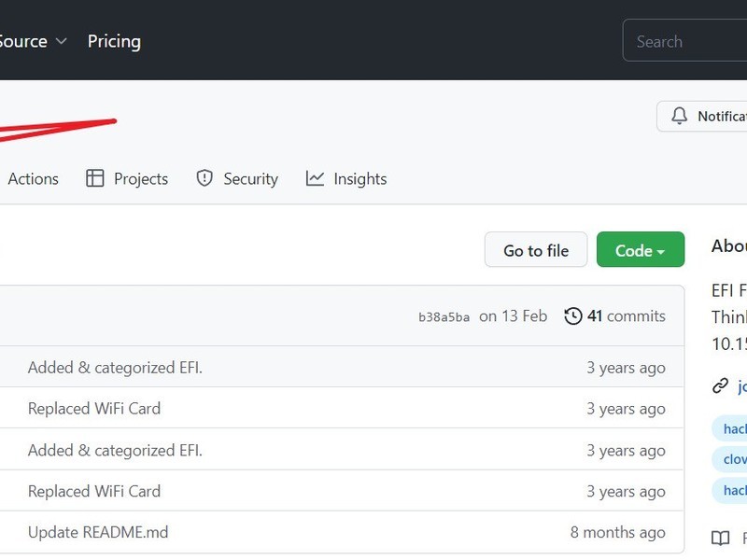Open the Update README.md commit message

[98, 532]
